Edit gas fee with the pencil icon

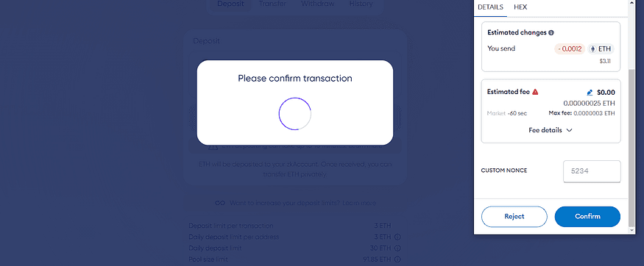[590, 93]
